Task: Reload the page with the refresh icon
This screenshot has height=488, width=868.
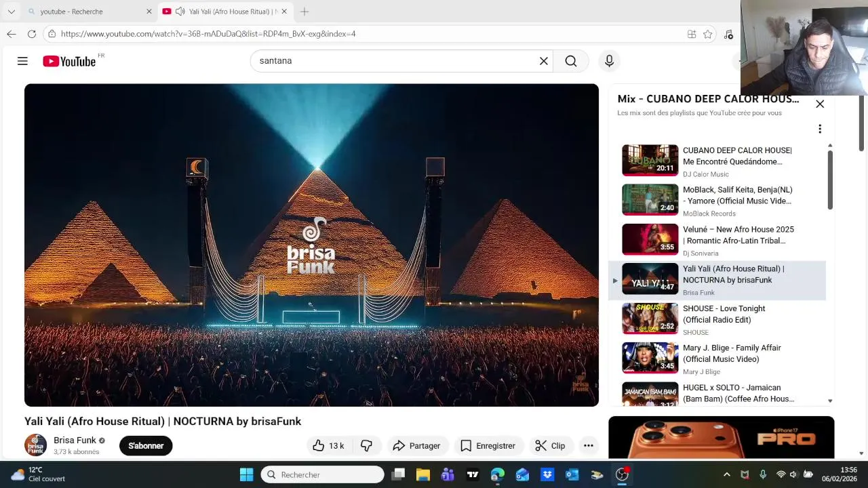Action: coord(32,34)
